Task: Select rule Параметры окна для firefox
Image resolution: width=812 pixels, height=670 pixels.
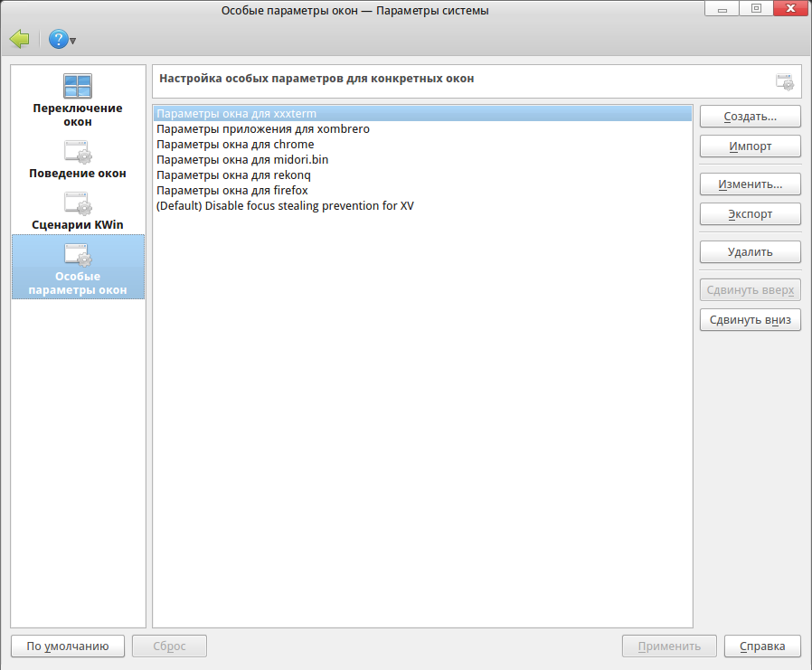Action: tap(422, 191)
